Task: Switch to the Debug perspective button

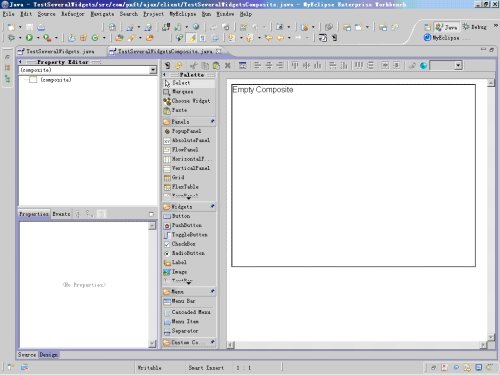Action: [x=475, y=27]
